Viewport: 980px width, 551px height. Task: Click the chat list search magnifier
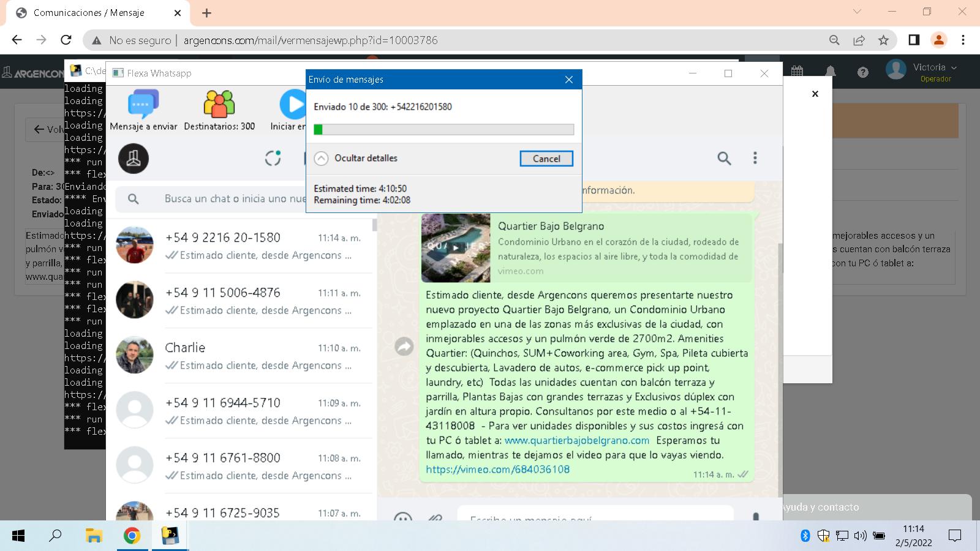pos(133,199)
